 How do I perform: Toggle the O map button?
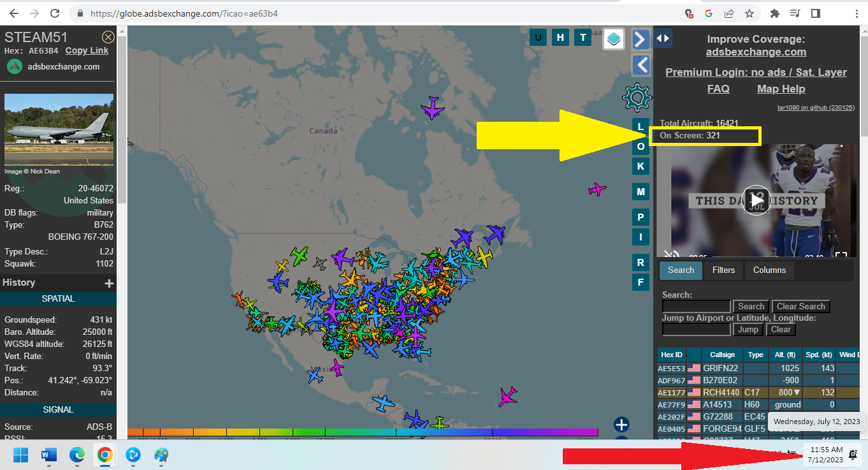640,147
